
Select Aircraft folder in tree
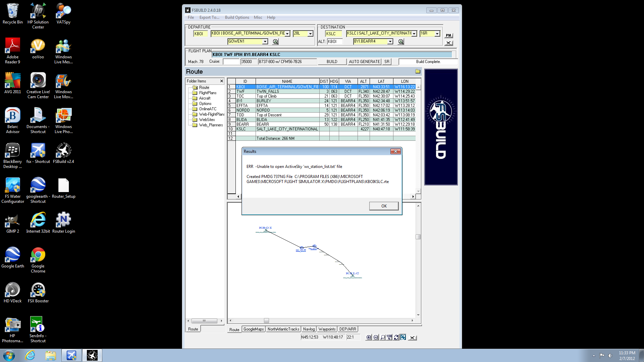pos(205,98)
